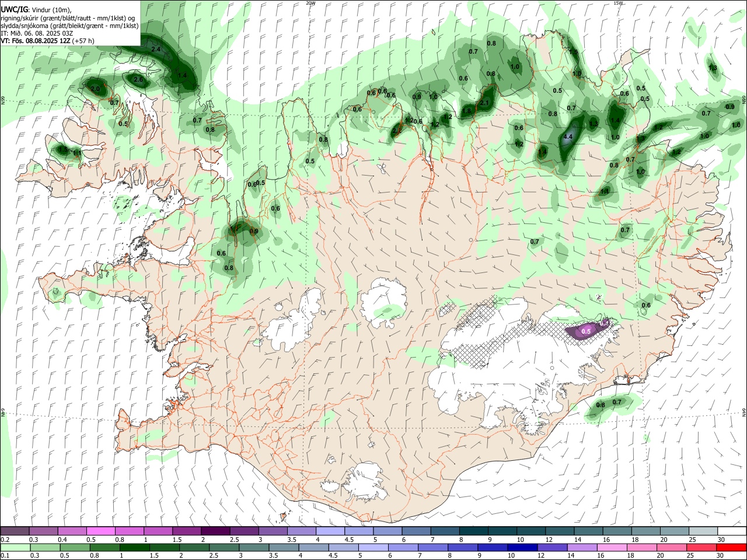This screenshot has width=747, height=560.
Task: Pick the darkest purple snow swatch from 2 to 2.5
Action: [215, 531]
